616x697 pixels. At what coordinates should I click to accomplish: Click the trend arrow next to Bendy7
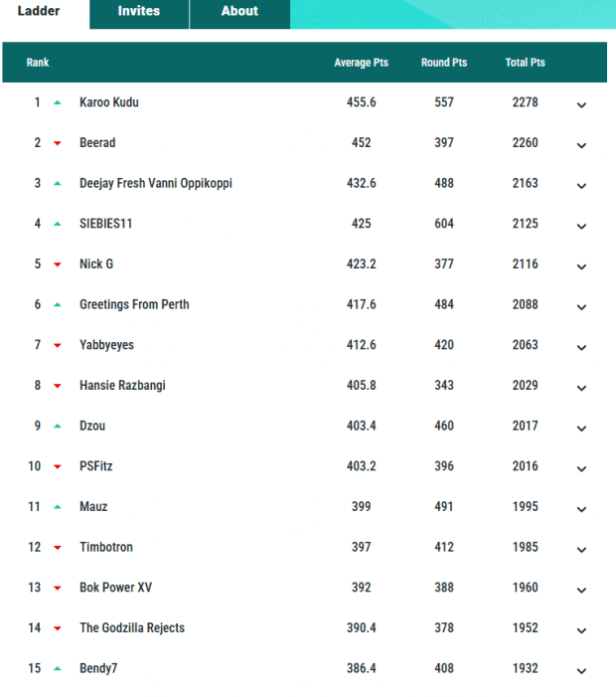[x=58, y=668]
